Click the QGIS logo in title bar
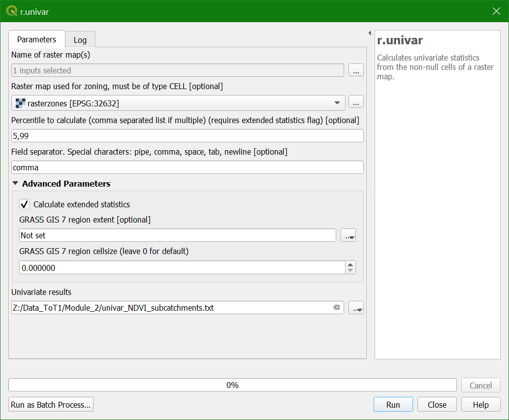 (11, 11)
